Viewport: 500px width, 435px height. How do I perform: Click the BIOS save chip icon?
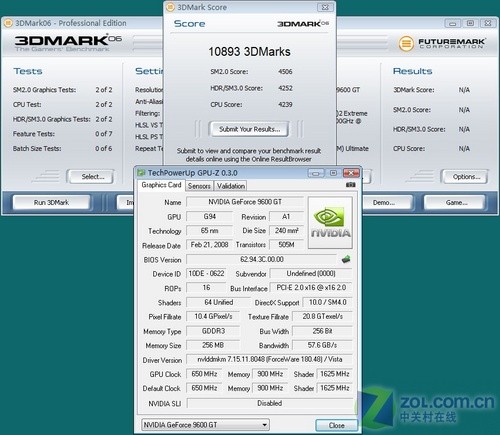[x=346, y=259]
